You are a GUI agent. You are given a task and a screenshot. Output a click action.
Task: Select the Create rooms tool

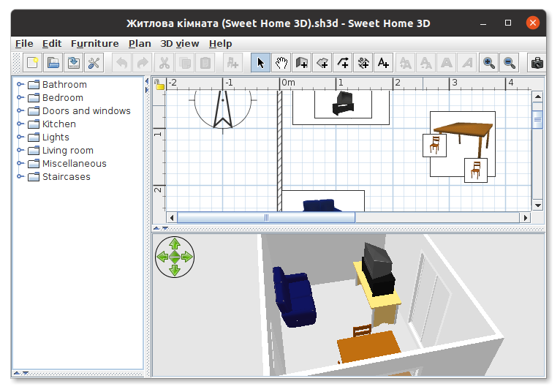pyautogui.click(x=322, y=63)
